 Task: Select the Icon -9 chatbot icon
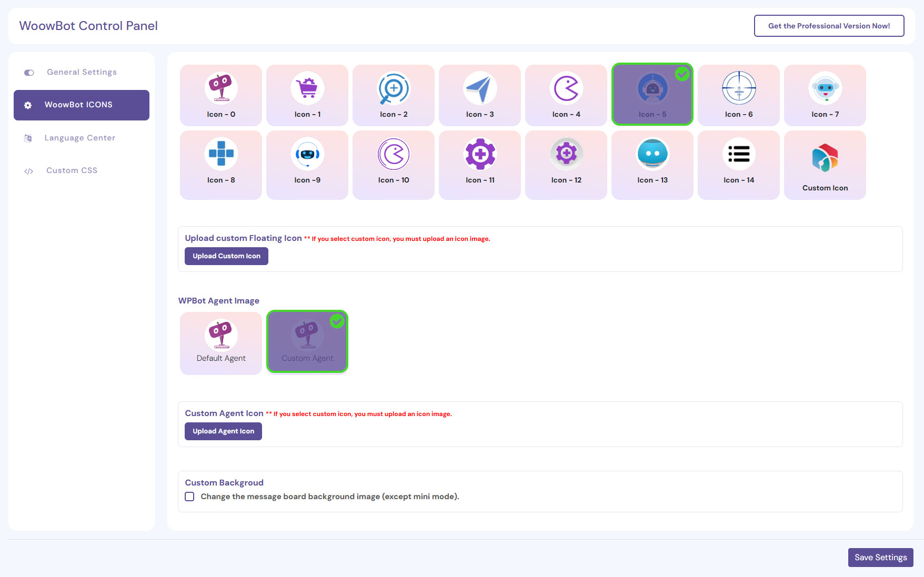307,165
